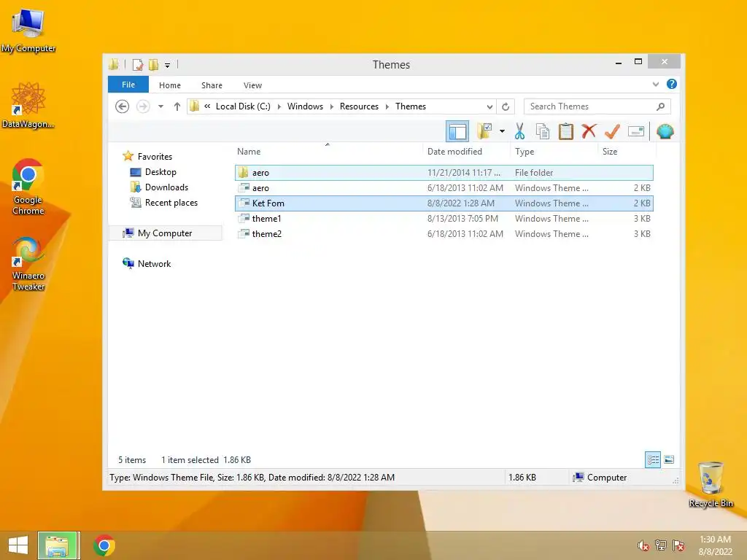Select the aero file folder row

pyautogui.click(x=444, y=173)
